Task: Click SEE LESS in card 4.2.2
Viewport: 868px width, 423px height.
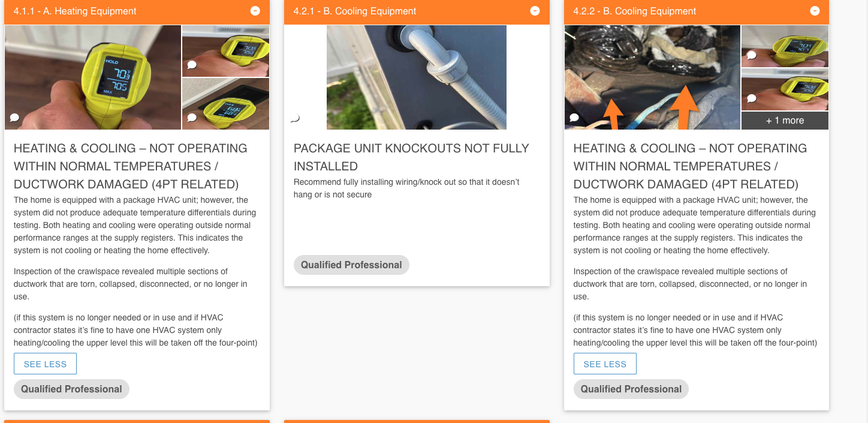Action: coord(605,364)
